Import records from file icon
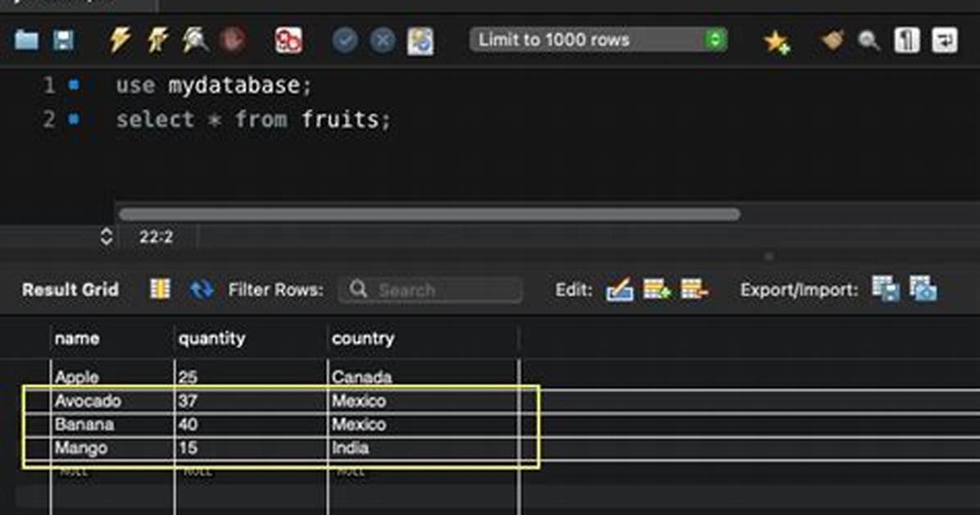 pos(923,289)
